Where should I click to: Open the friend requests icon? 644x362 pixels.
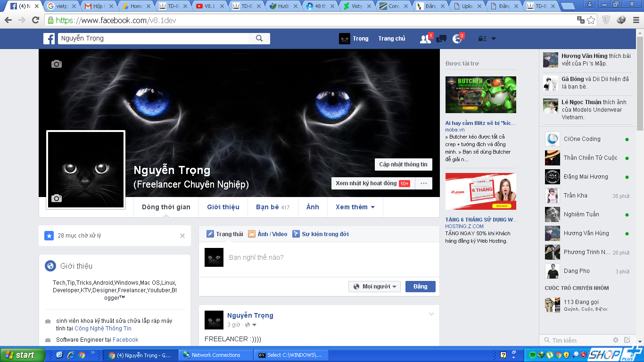coord(425,39)
